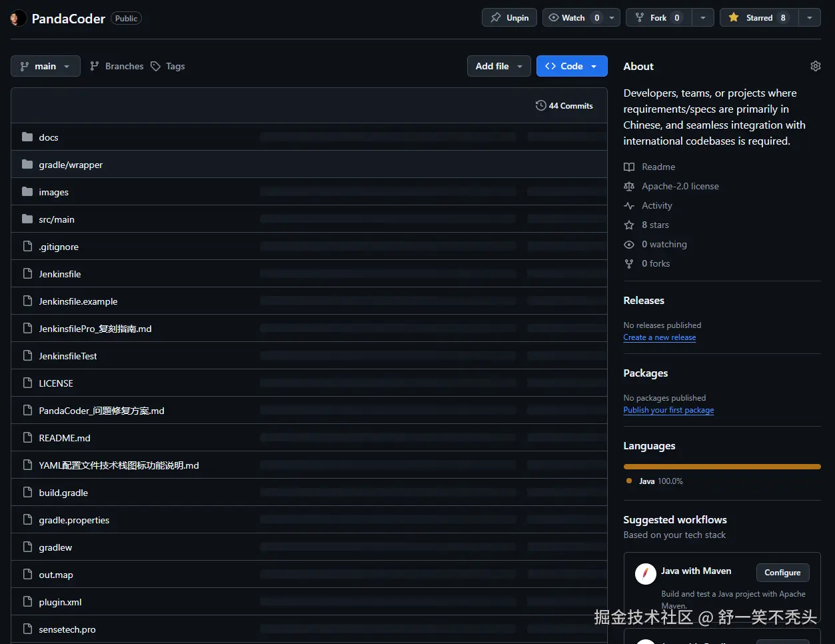Open repository About settings gear
Image resolution: width=835 pixels, height=644 pixels.
[x=815, y=66]
